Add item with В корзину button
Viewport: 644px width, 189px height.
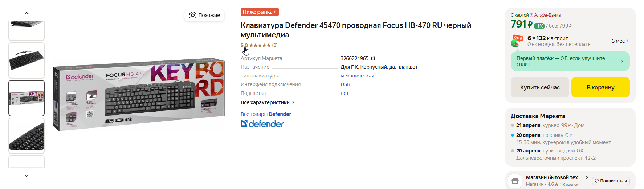pos(600,87)
